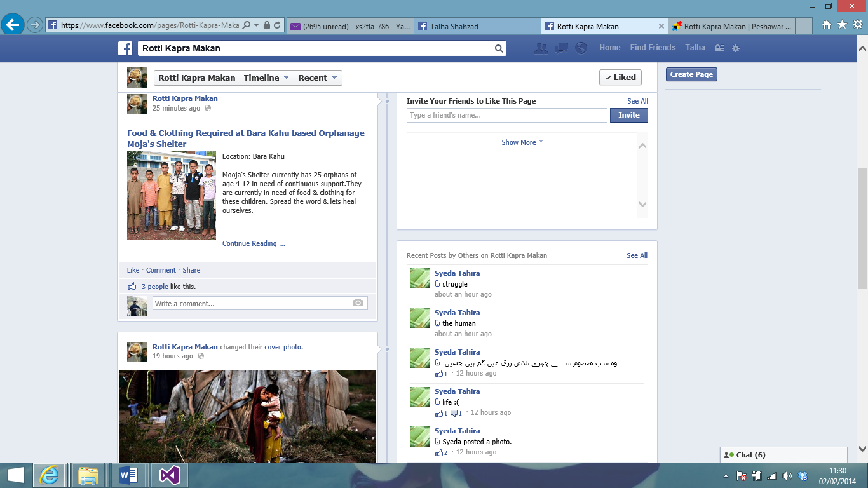Click the camera attach photo icon in comment box
Image resolution: width=868 pixels, height=488 pixels.
point(358,303)
